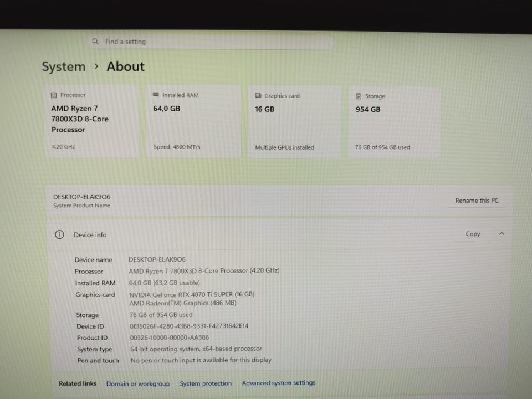
Task: Click the About breadcrumb heading
Action: (126, 66)
